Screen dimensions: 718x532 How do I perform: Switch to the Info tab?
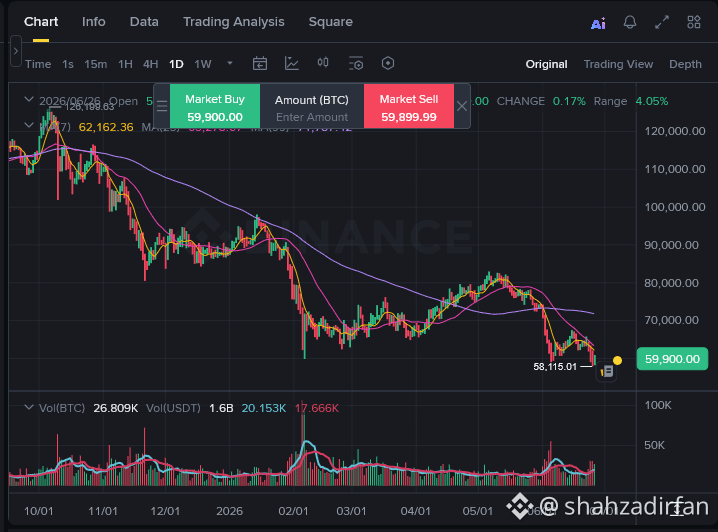(93, 22)
